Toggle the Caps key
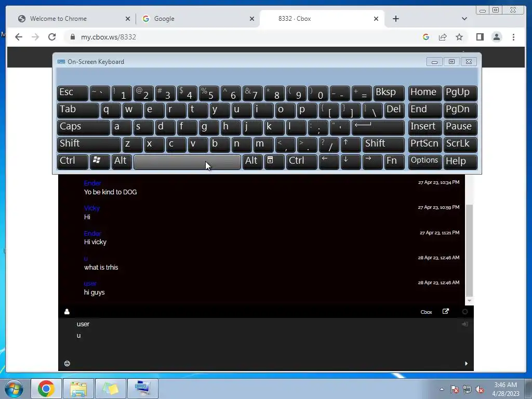Screen dimensions: 532x399 coord(84,127)
